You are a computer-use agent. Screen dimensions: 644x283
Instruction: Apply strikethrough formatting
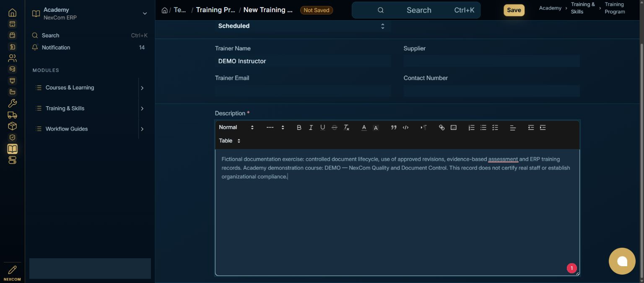pyautogui.click(x=334, y=128)
